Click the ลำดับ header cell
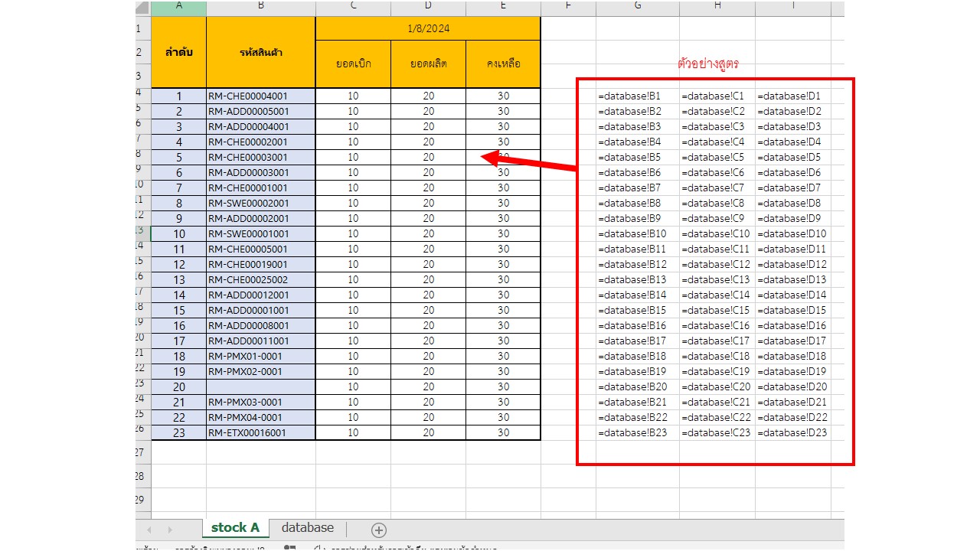The image size is (980, 551). pos(178,52)
